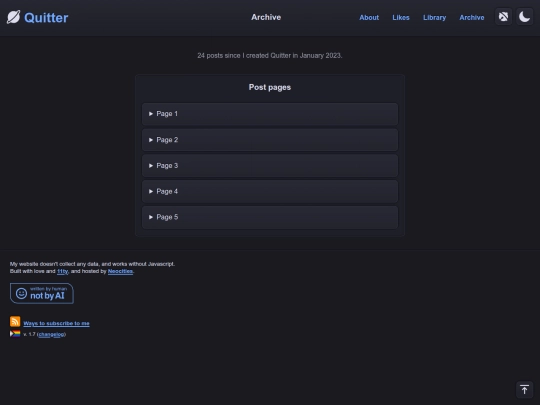Open the About nav link
540x405 pixels.
369,18
